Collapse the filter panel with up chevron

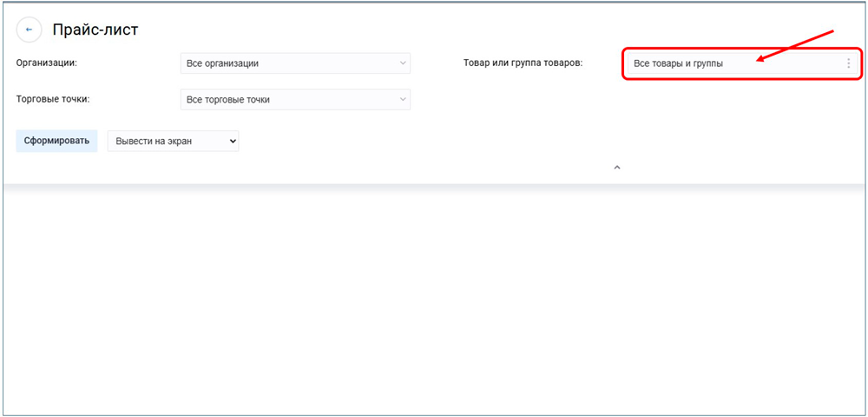point(617,168)
